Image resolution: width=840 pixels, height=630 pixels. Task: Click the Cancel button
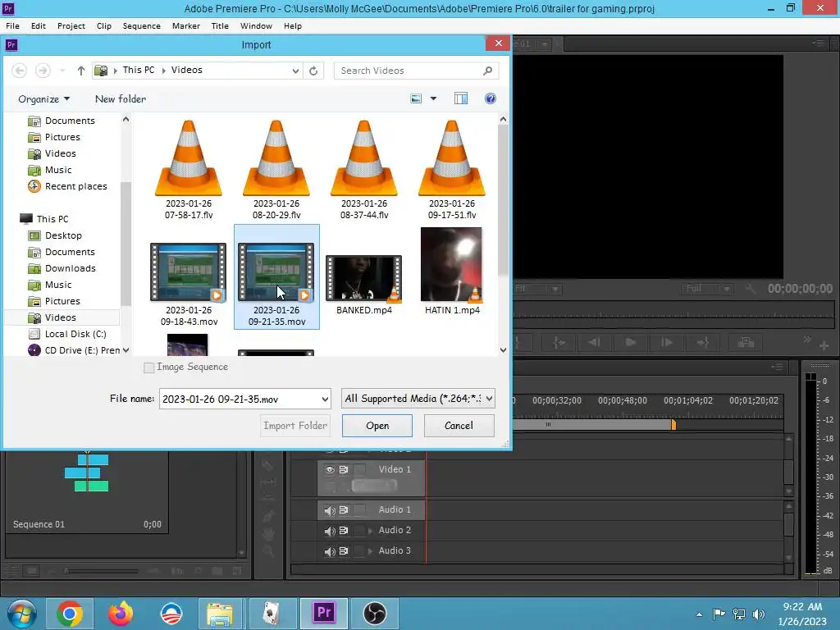coord(459,426)
